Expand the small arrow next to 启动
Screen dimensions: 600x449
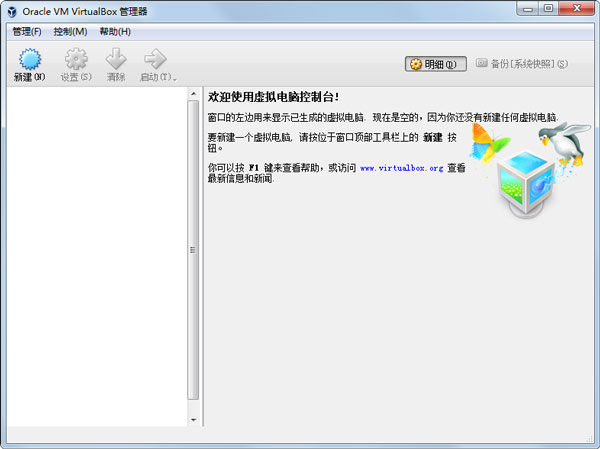(x=175, y=78)
